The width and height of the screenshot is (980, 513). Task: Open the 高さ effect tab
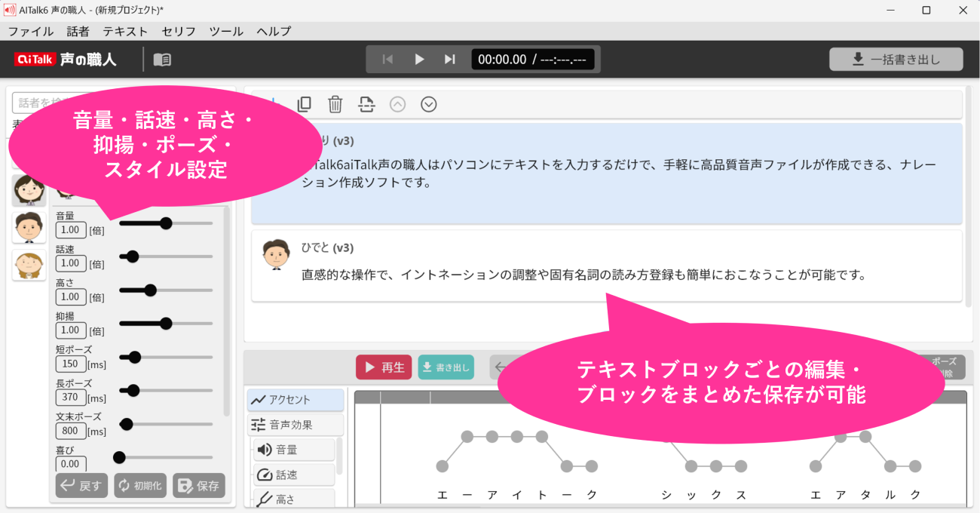pos(294,499)
